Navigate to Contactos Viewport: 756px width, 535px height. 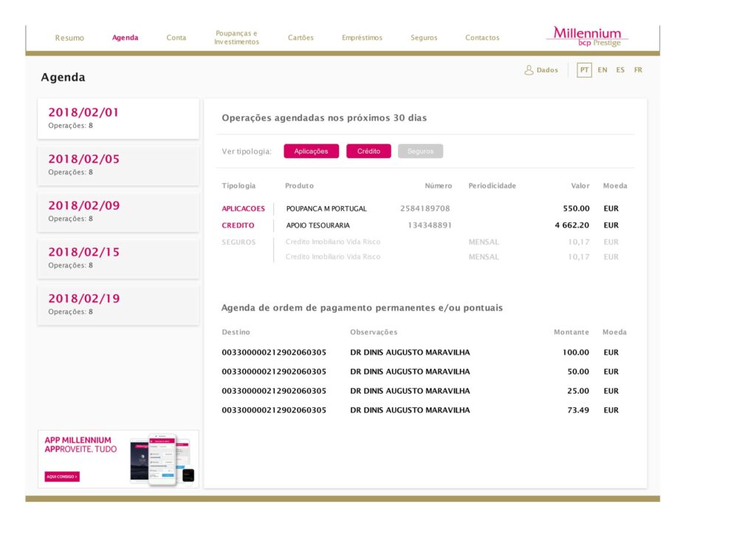(481, 37)
